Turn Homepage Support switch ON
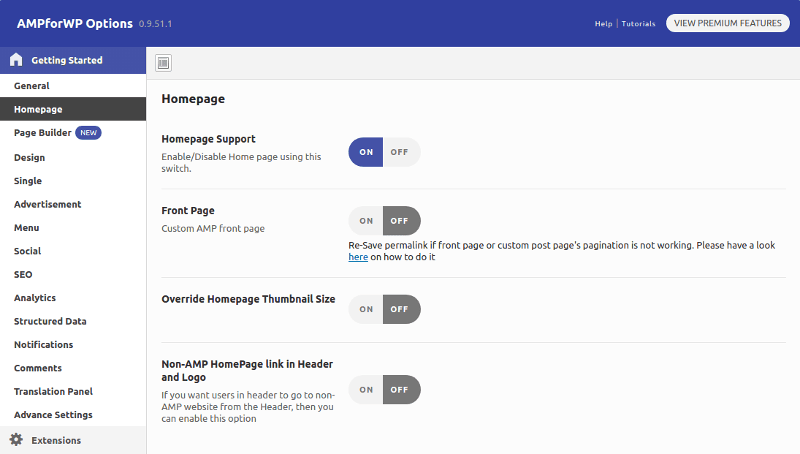Image resolution: width=800 pixels, height=454 pixels. click(x=366, y=152)
